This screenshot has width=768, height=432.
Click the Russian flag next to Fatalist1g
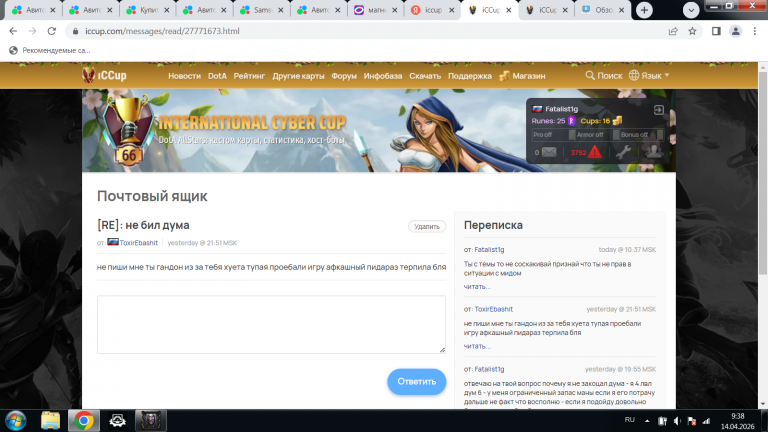(x=537, y=109)
